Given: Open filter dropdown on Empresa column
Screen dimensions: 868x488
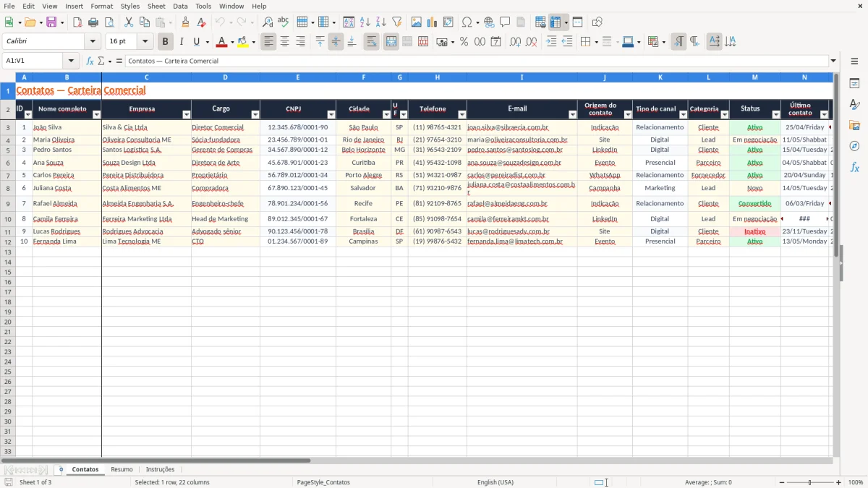Looking at the screenshot, I should click(x=187, y=115).
